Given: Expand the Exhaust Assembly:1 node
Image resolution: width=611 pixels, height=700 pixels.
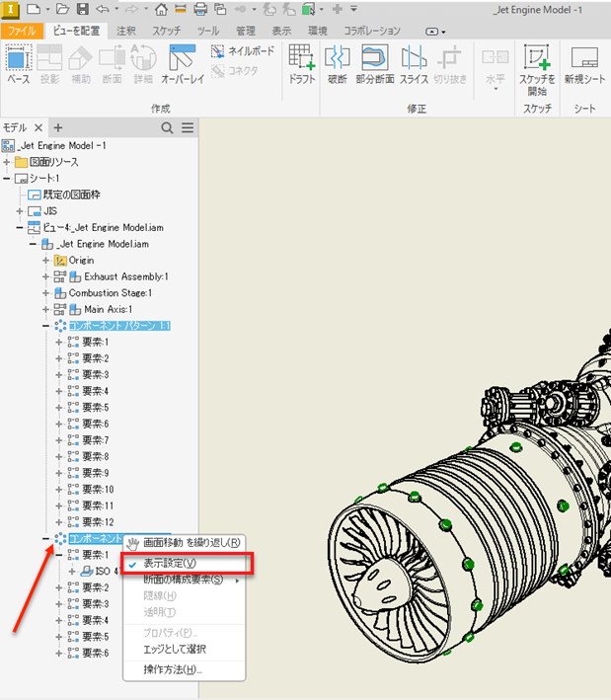Looking at the screenshot, I should [x=45, y=276].
